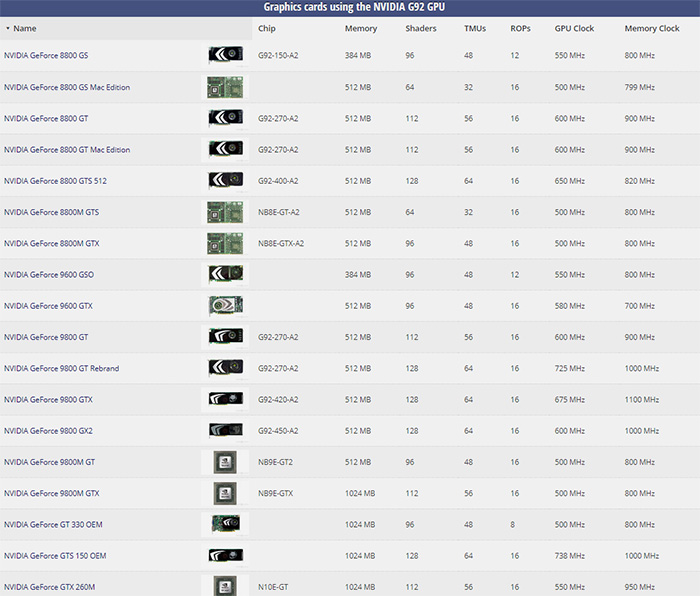
Task: Click the 9800M GTX chip thumbnail
Action: click(225, 493)
